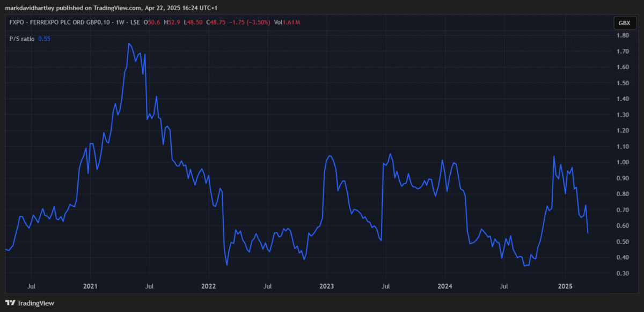Click the 2024 label on time axis

(x=445, y=287)
